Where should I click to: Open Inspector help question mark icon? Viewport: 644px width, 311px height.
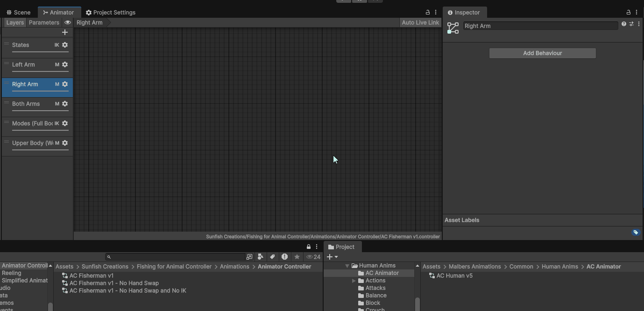[623, 24]
